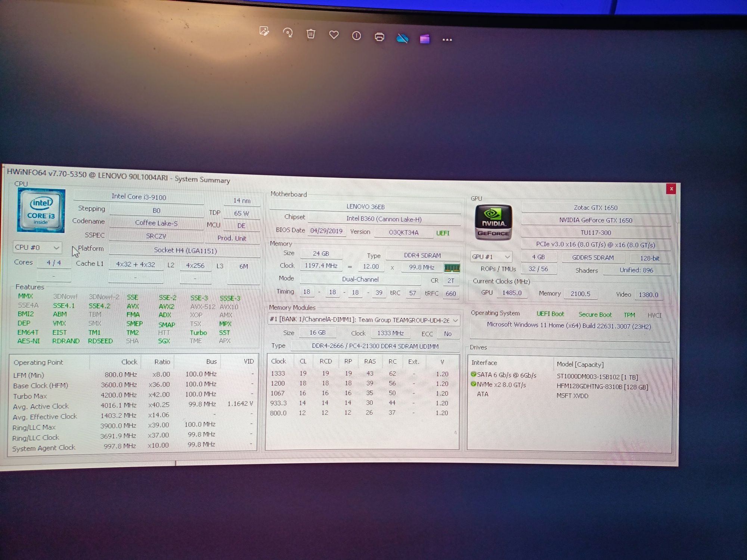This screenshot has width=747, height=560.
Task: Delete the photo with the trash icon
Action: pos(311,34)
